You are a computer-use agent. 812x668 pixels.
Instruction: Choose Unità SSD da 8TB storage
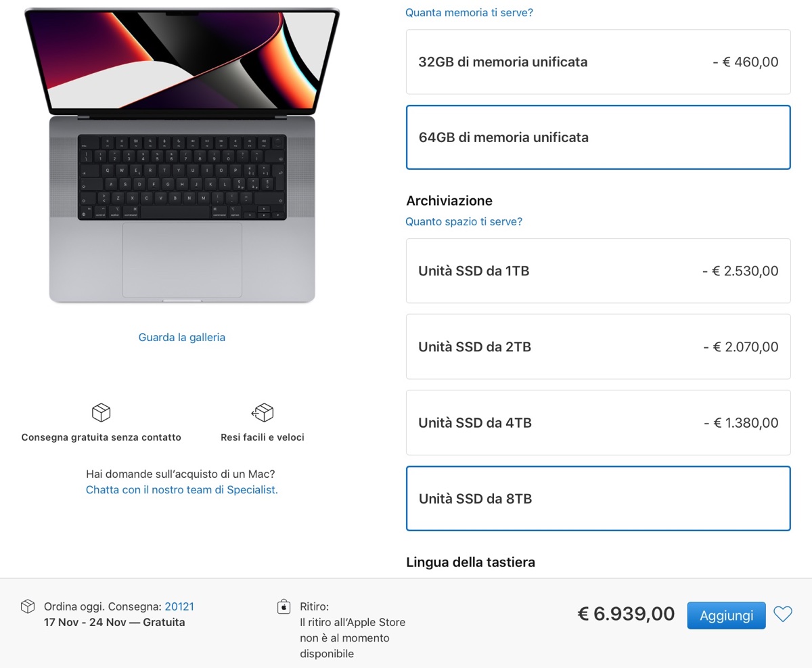598,499
